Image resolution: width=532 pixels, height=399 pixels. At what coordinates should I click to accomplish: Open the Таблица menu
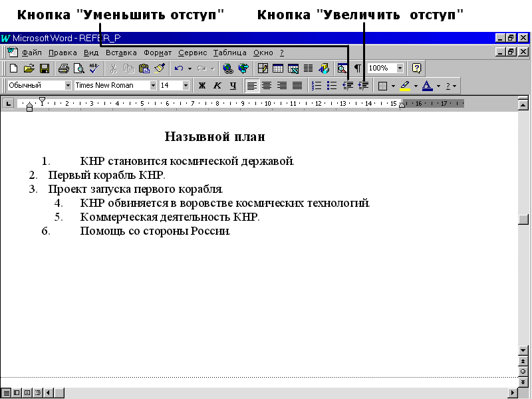point(230,53)
